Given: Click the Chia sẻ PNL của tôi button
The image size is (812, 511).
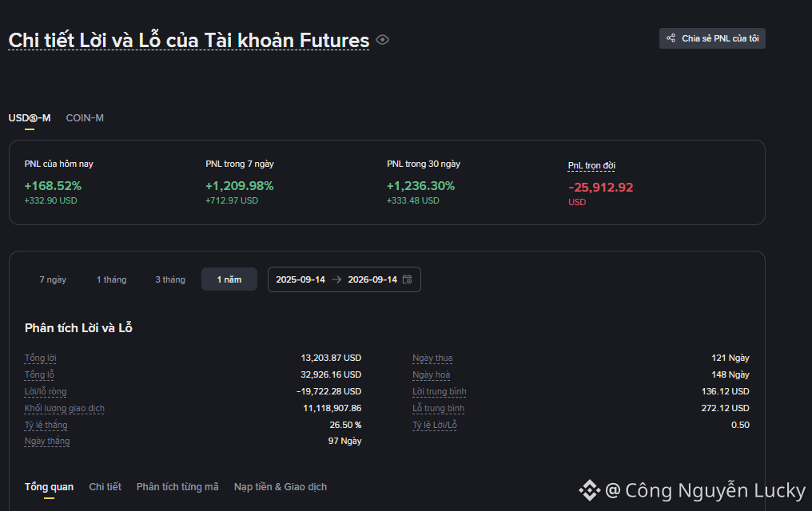Looking at the screenshot, I should point(712,38).
